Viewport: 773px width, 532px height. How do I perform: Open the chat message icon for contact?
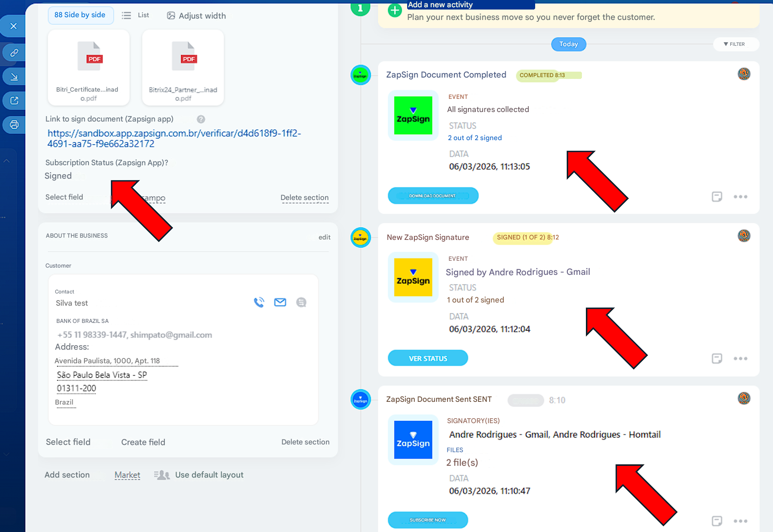coord(301,303)
